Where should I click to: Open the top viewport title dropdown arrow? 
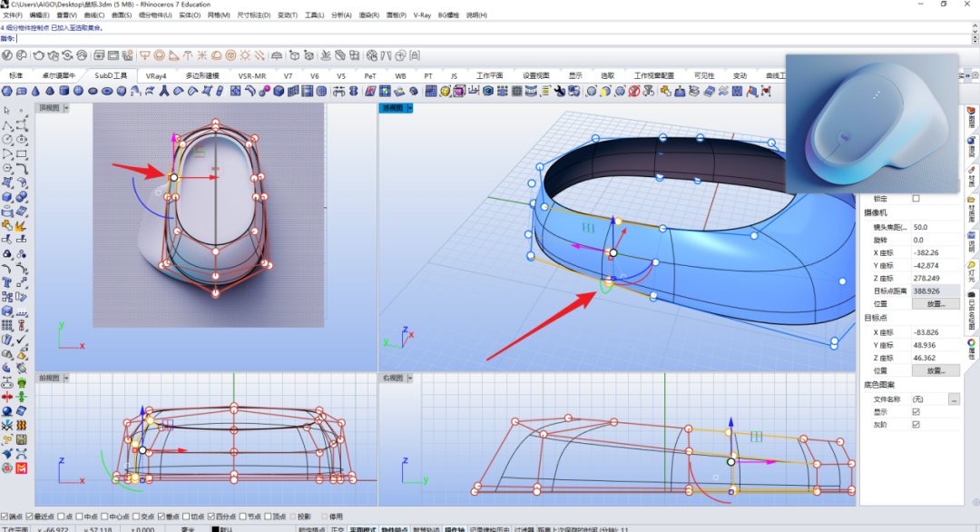pos(66,108)
